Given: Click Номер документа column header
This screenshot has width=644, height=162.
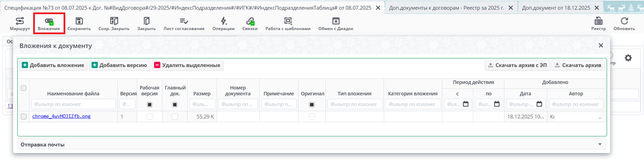Looking at the screenshot, I should pos(238,90).
